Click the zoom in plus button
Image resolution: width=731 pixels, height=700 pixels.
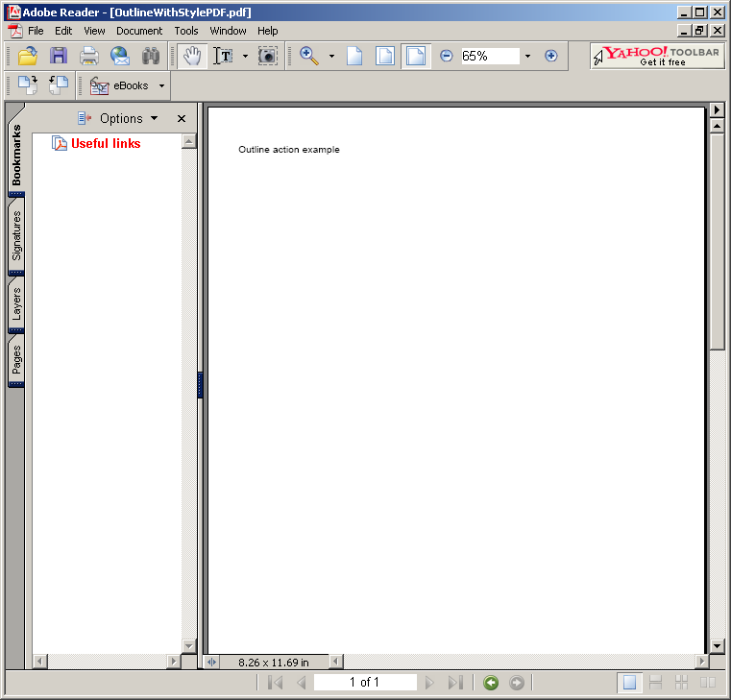pyautogui.click(x=551, y=56)
